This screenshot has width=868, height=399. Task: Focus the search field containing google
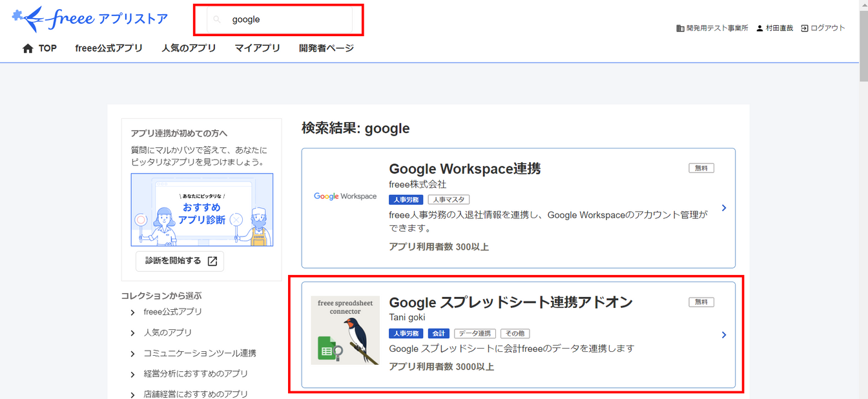coord(280,20)
